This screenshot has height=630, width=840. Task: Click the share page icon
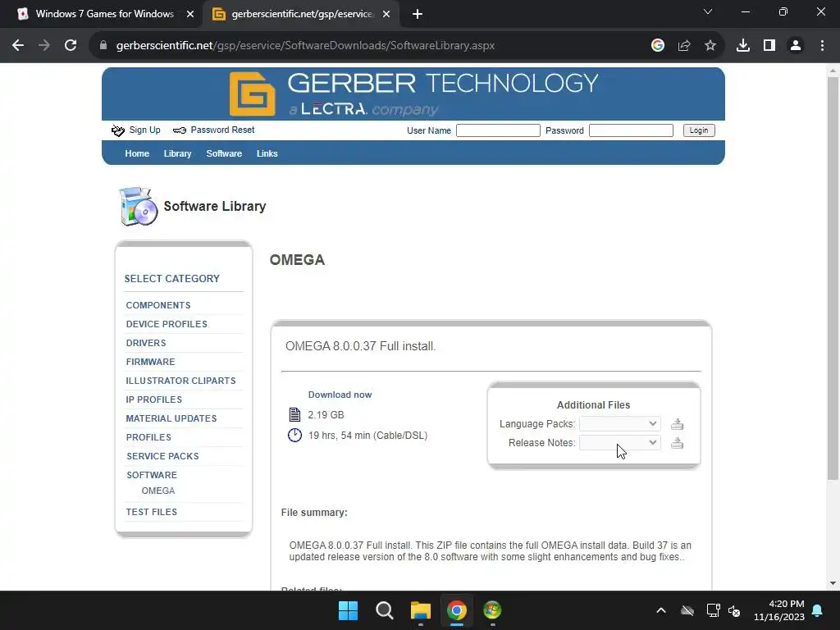[684, 46]
